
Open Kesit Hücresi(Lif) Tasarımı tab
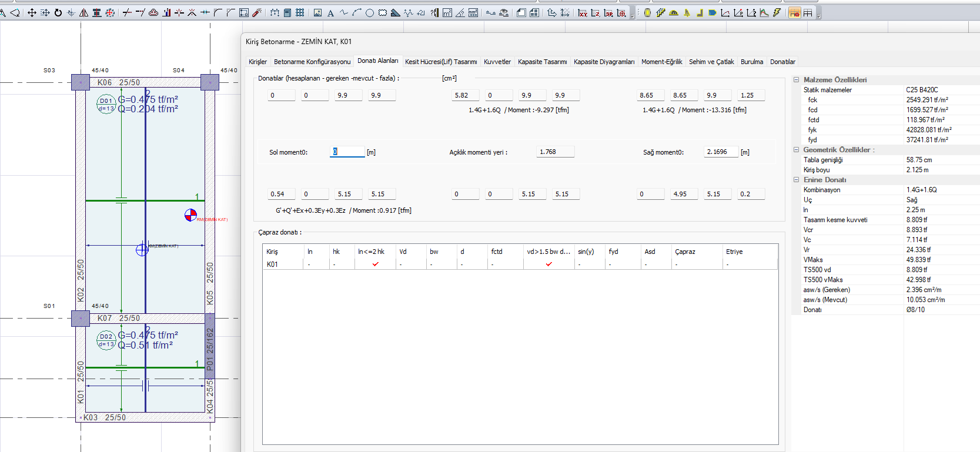point(441,62)
